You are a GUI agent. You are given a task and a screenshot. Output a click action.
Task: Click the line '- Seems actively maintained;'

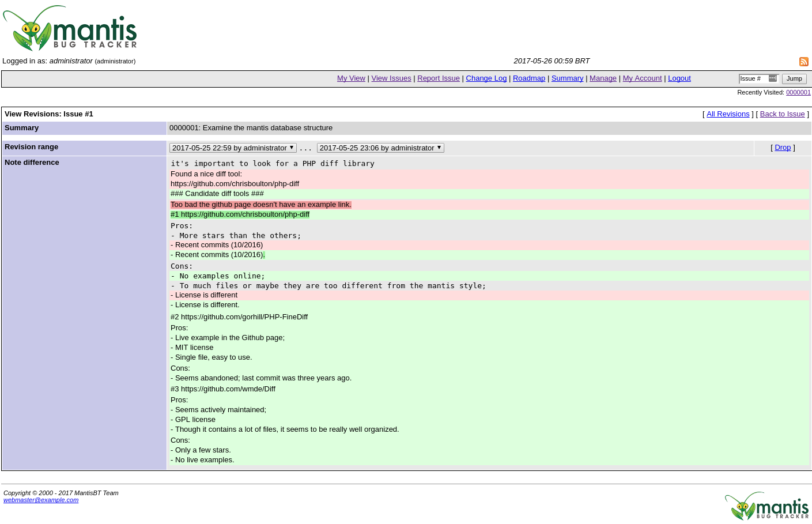coord(218,410)
